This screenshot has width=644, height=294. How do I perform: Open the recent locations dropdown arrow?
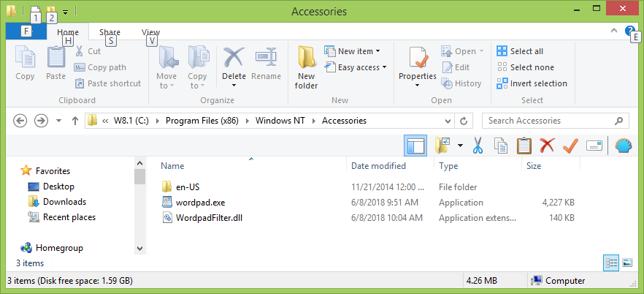tap(58, 121)
